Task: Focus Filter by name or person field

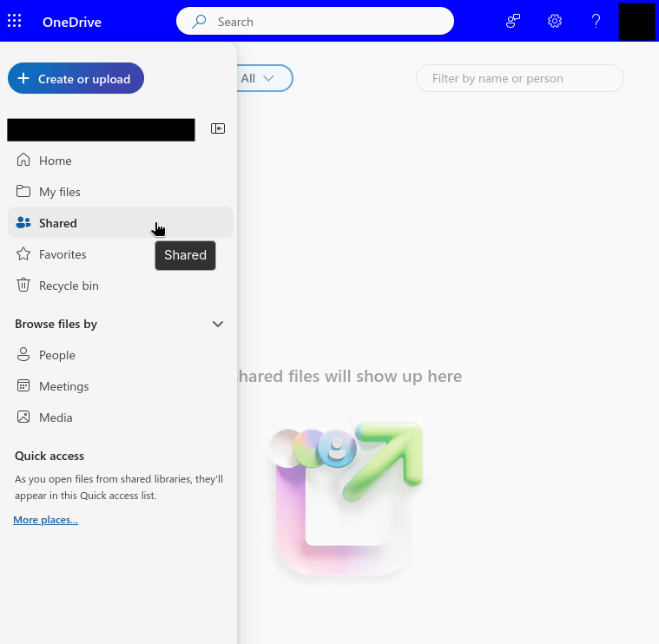Action: click(x=519, y=78)
